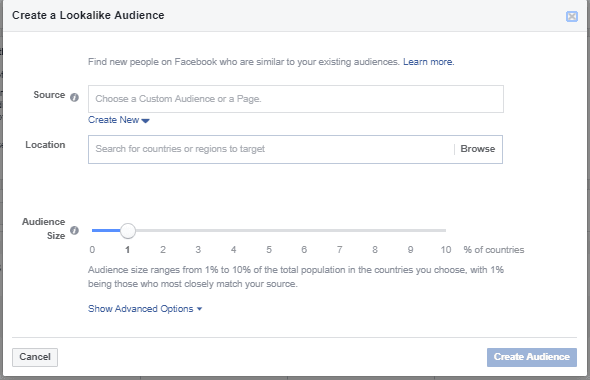Image resolution: width=590 pixels, height=380 pixels.
Task: Expand the Create New dropdown
Action: point(119,120)
